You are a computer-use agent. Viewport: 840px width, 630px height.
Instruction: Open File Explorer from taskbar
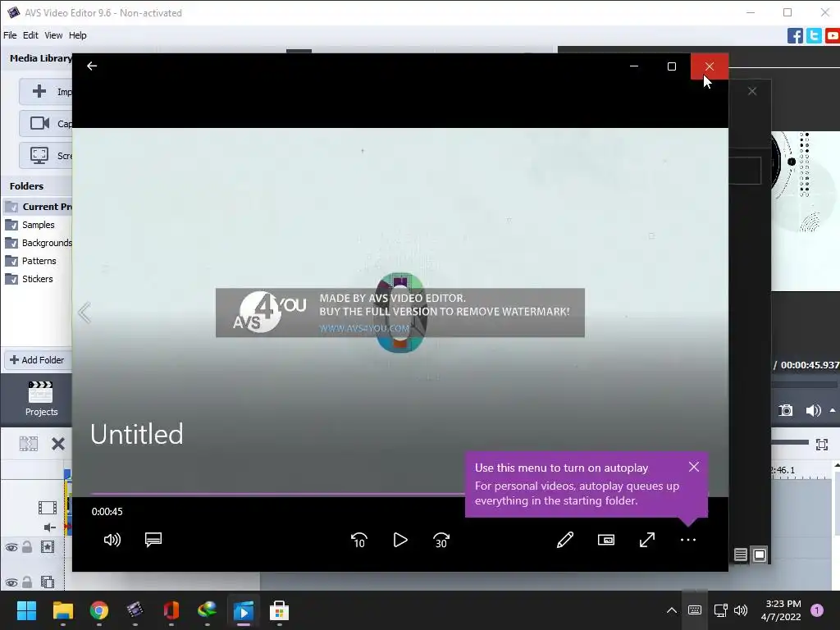pos(62,610)
